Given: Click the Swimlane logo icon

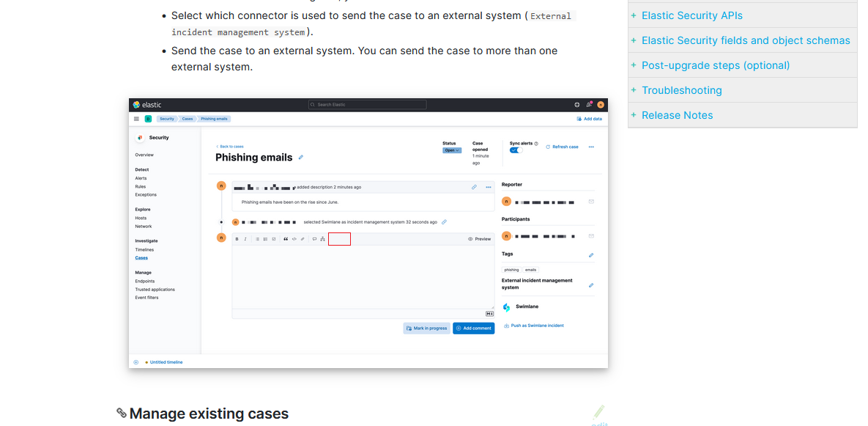Looking at the screenshot, I should 507,307.
